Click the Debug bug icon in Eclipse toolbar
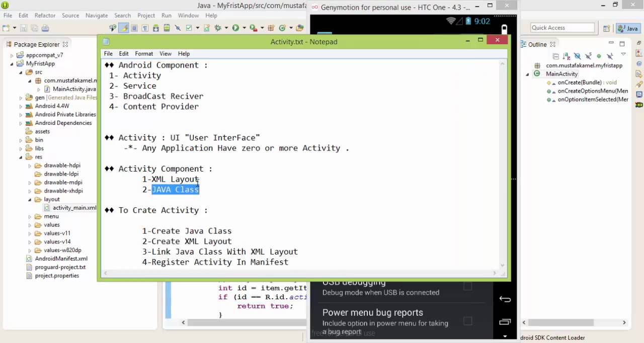The image size is (644, 343). 217,28
